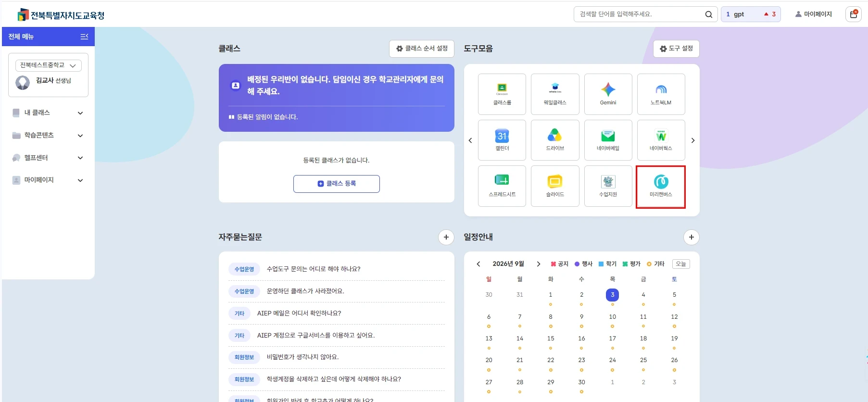
Task: Click the 클래스 등록 button
Action: pos(337,184)
